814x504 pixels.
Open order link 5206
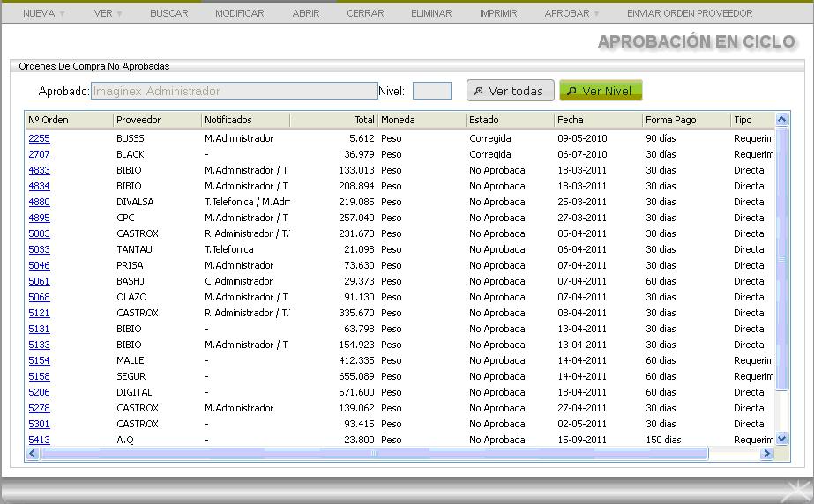coord(40,392)
